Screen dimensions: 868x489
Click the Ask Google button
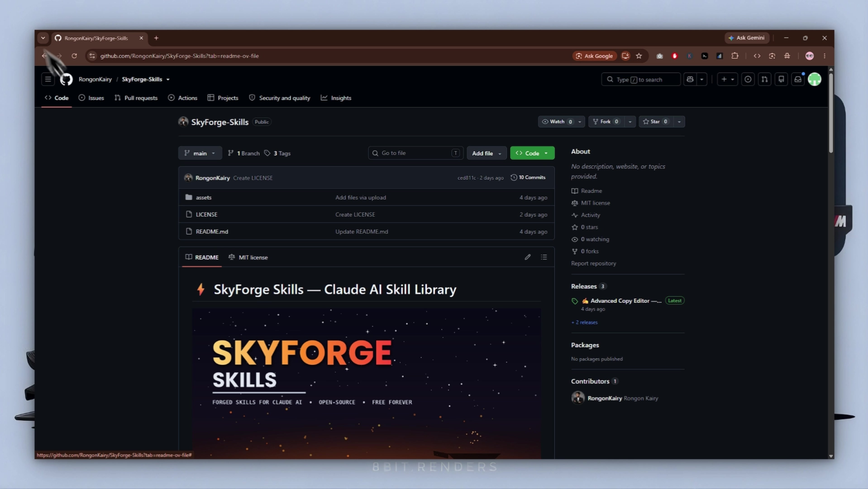pyautogui.click(x=595, y=56)
